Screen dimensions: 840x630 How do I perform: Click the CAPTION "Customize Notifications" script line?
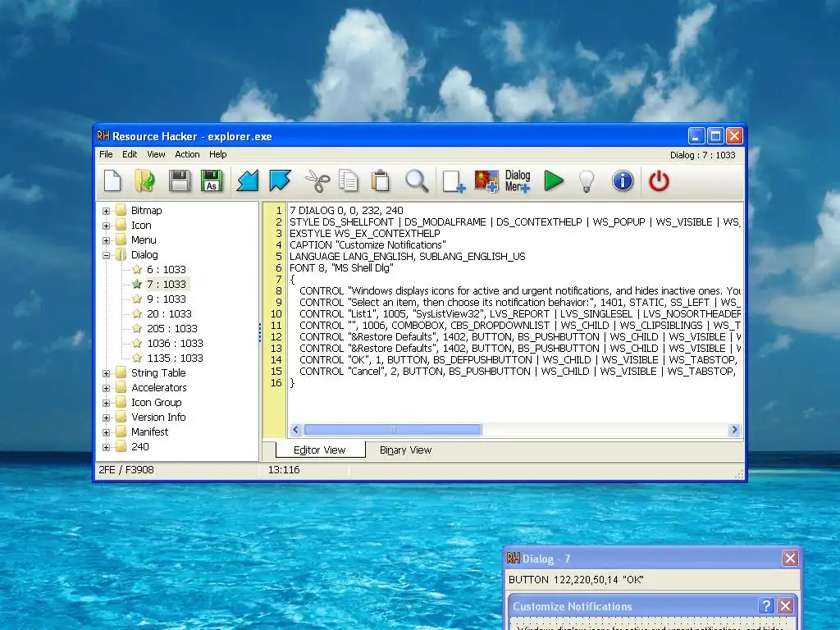(x=367, y=244)
